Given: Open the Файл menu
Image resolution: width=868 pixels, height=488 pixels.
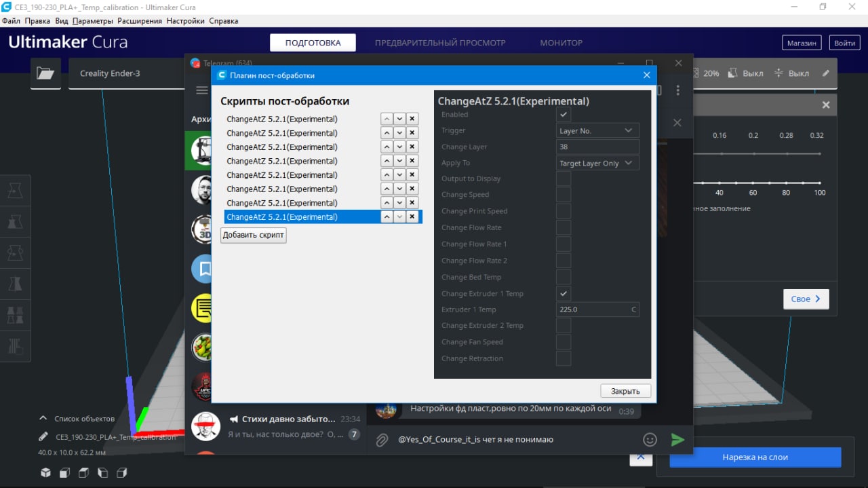Looking at the screenshot, I should tap(12, 21).
